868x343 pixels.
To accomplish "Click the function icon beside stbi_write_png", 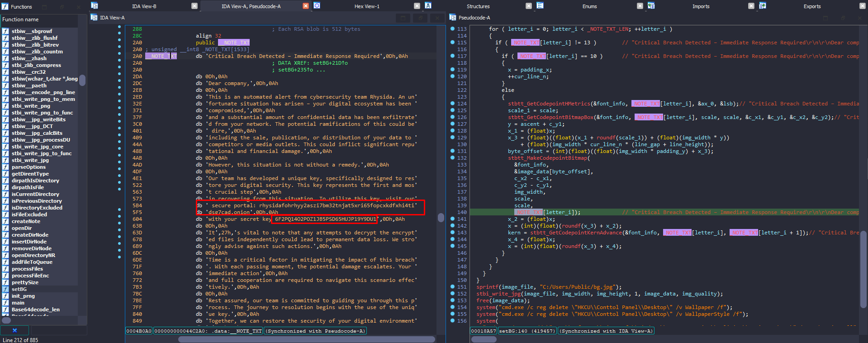I will (5, 106).
